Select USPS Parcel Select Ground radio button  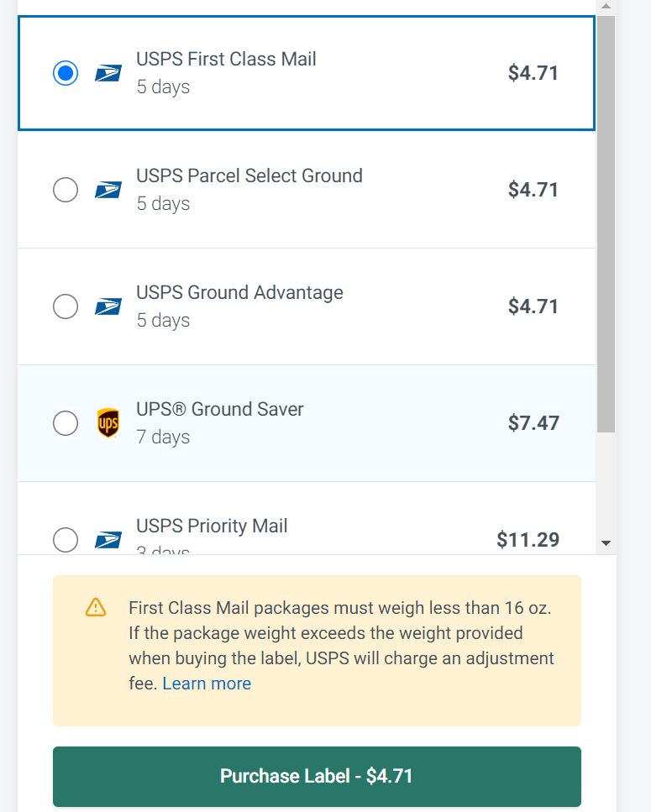coord(66,190)
